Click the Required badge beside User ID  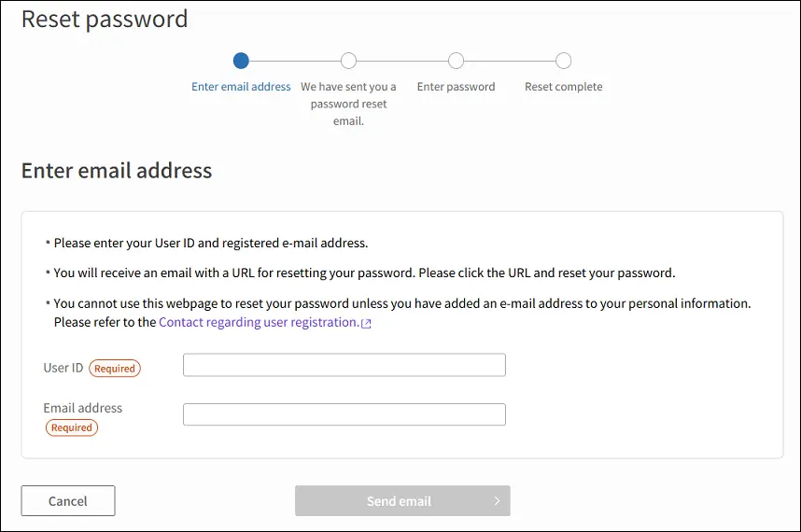click(115, 368)
